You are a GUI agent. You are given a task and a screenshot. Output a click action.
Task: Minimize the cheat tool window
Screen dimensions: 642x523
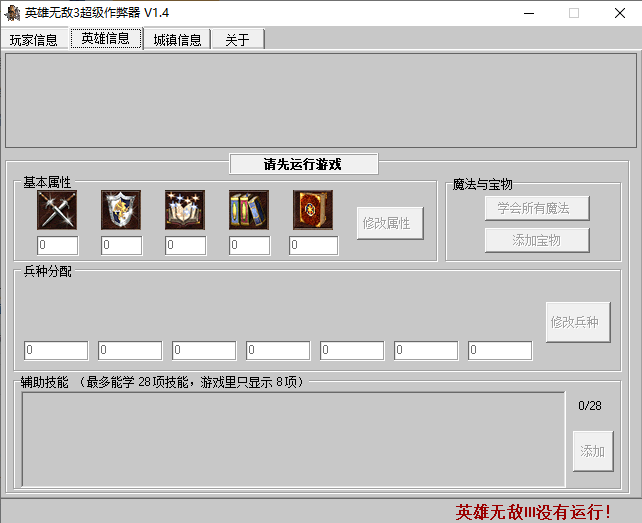[529, 13]
